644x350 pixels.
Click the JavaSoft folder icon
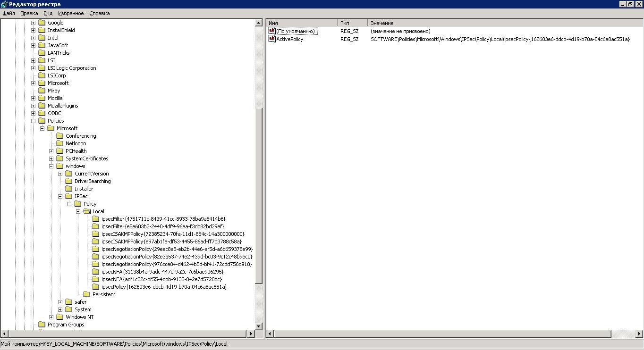(42, 45)
